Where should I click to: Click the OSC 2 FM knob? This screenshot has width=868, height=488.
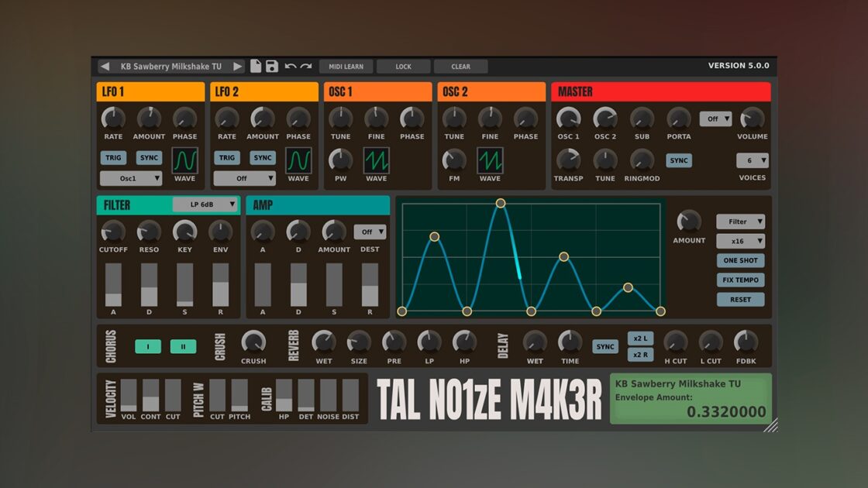pyautogui.click(x=454, y=160)
